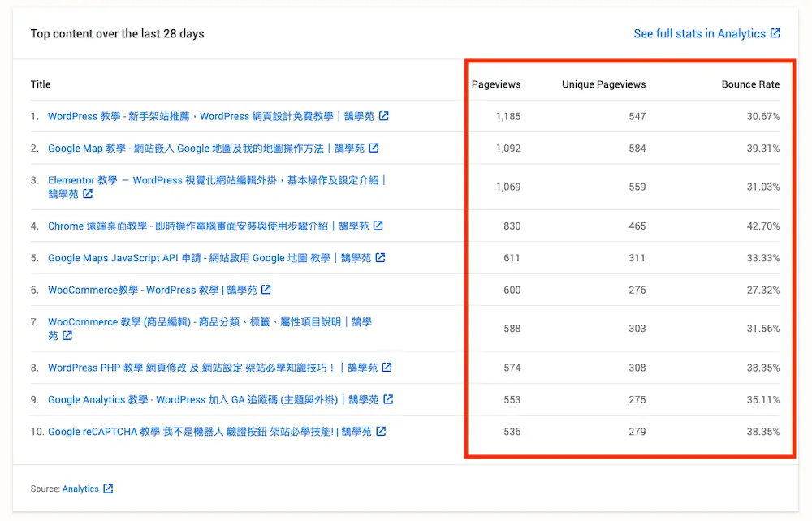Click external-link icon after WordPress PHP 教學 title
This screenshot has height=521, width=812.
point(387,368)
